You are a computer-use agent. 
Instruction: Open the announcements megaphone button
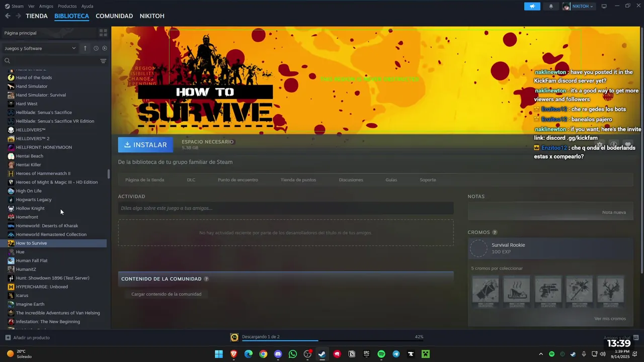coord(532,6)
